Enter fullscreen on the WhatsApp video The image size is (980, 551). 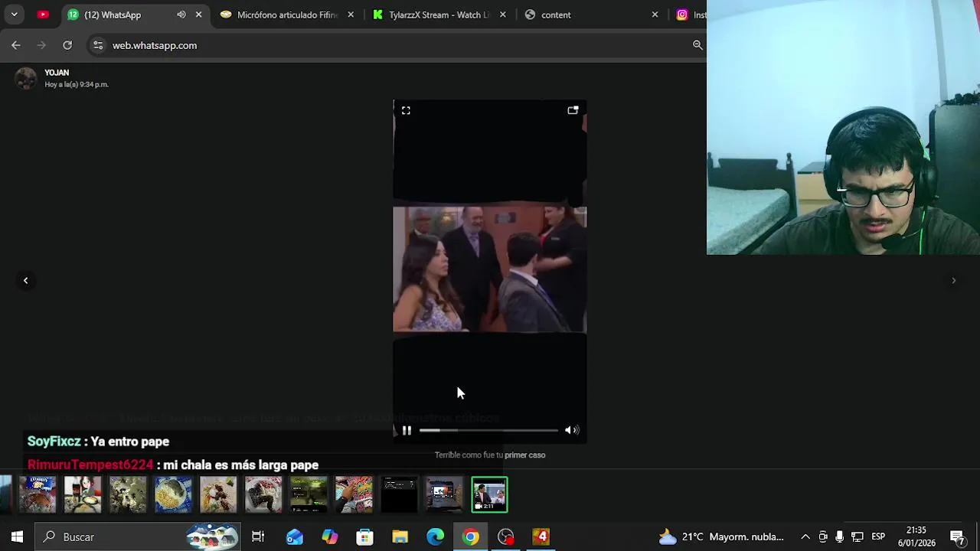click(x=406, y=111)
